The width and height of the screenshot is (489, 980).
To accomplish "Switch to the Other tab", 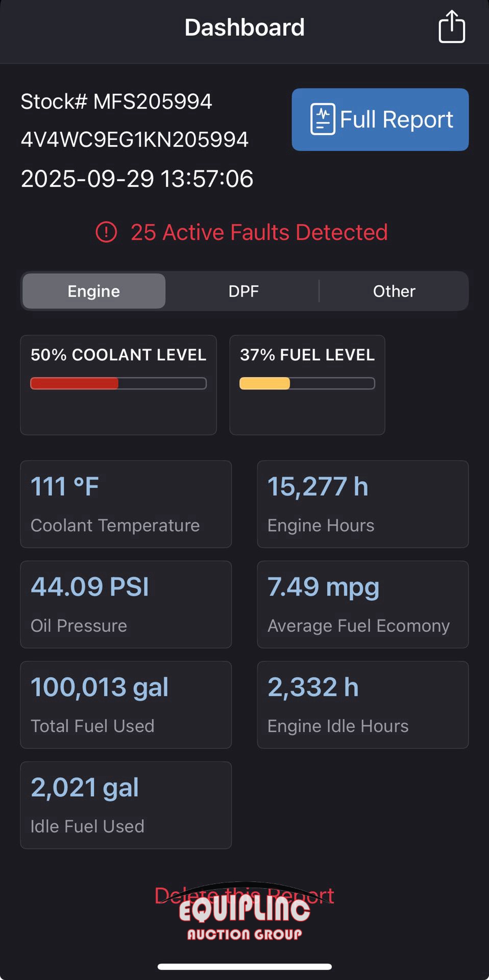I will [x=394, y=291].
